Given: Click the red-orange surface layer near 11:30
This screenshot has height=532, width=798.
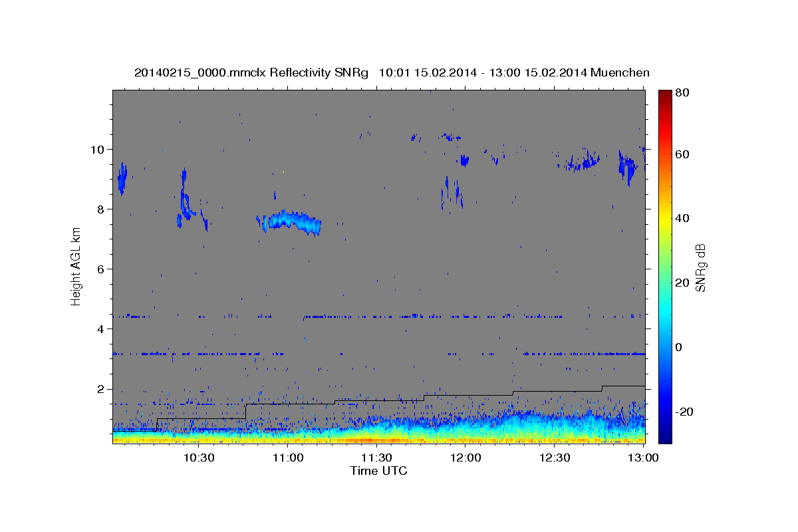Looking at the screenshot, I should 372,440.
